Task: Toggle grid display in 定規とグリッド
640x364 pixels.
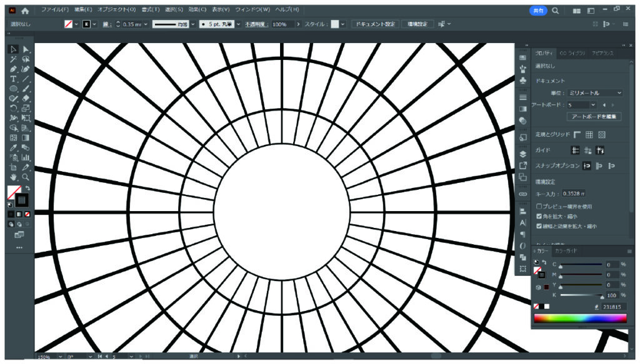Action: [x=589, y=134]
